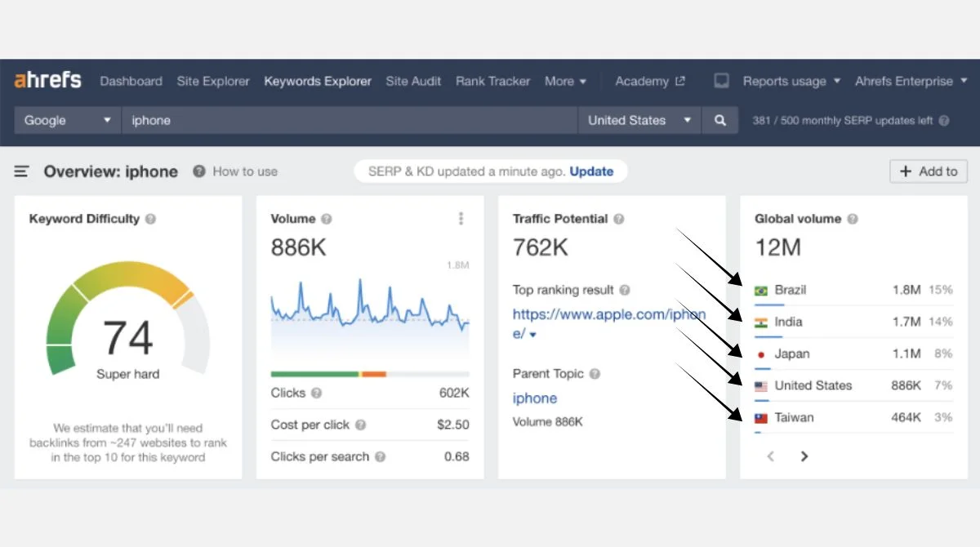Select the India row in Global volume
The height and width of the screenshot is (547, 980).
pyautogui.click(x=854, y=322)
